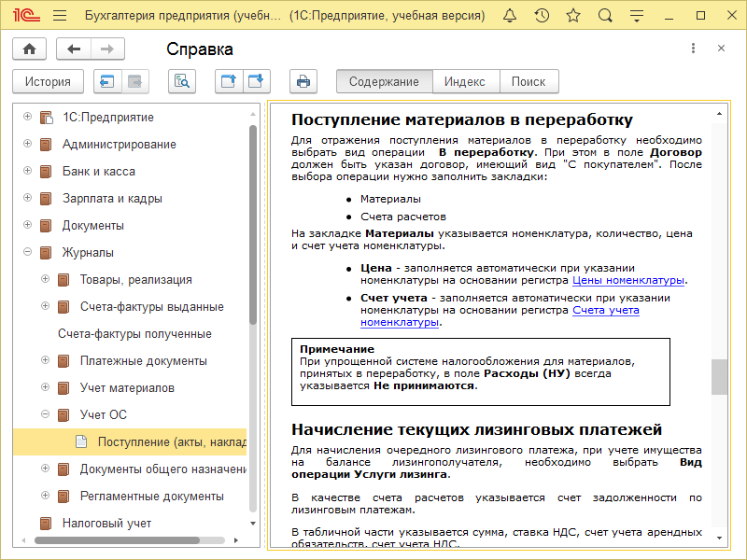Image resolution: width=747 pixels, height=560 pixels.
Task: Open the Цены номенклатуры link
Action: tap(627, 280)
